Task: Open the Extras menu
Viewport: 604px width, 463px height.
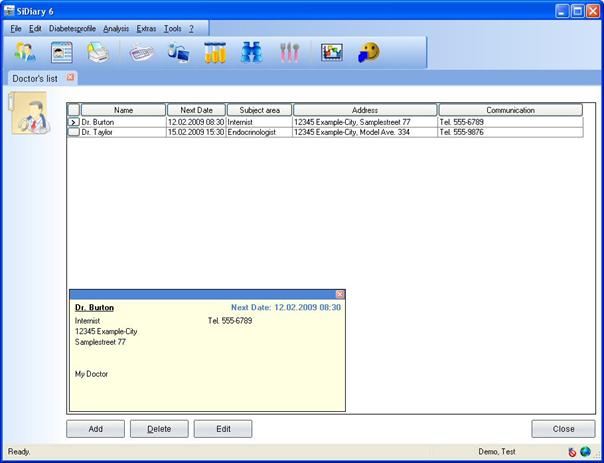Action: pos(146,29)
